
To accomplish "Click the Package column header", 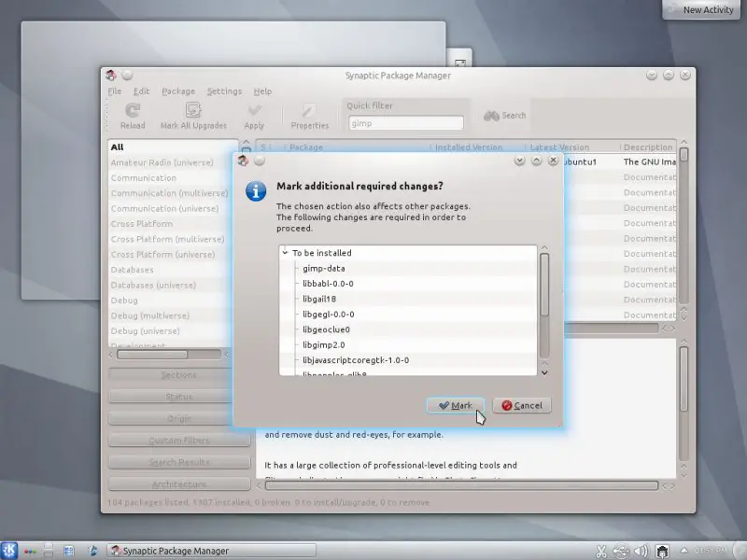I will (357, 147).
